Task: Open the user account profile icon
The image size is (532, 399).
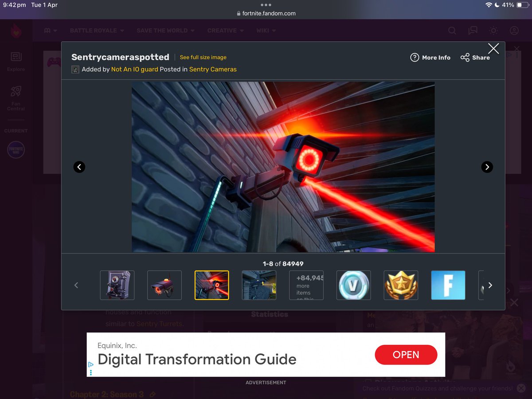Action: coord(514,31)
